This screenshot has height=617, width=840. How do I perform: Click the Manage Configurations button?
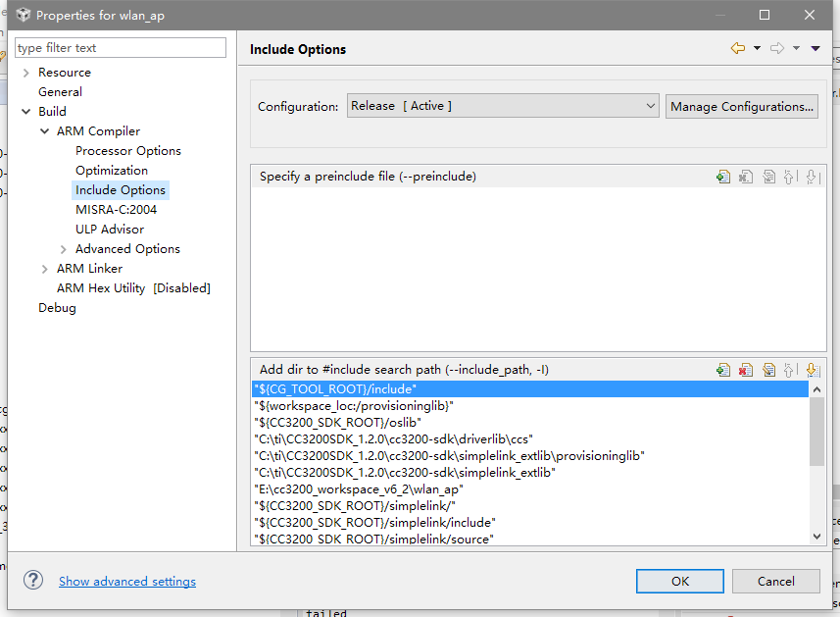click(x=742, y=106)
